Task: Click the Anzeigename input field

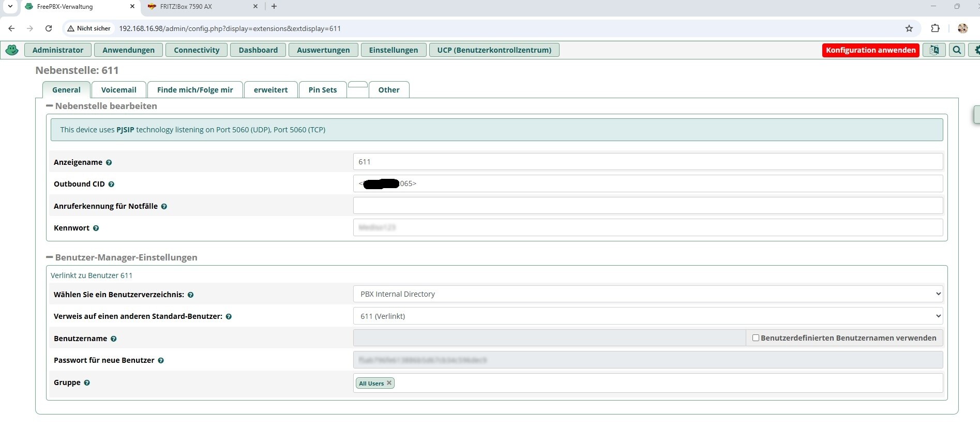Action: [647, 162]
